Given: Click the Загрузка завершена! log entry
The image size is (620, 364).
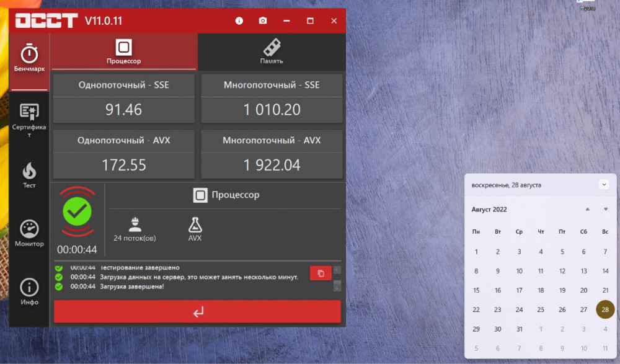Looking at the screenshot, I should (131, 286).
